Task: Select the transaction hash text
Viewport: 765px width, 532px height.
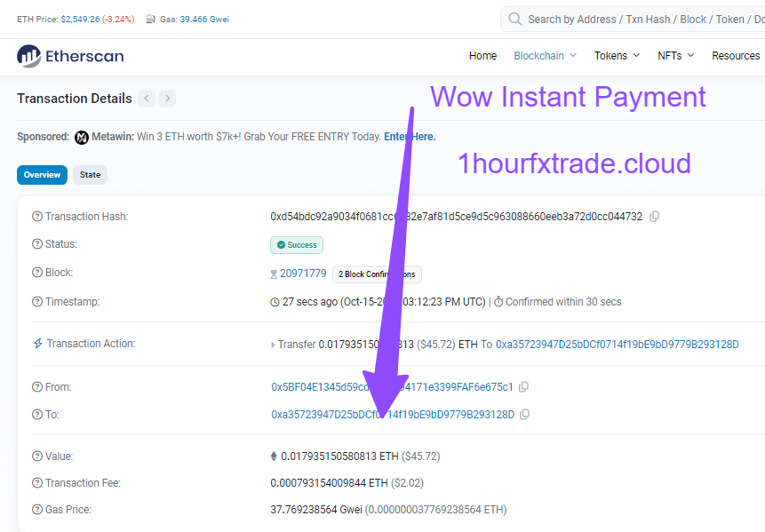Action: coord(456,217)
